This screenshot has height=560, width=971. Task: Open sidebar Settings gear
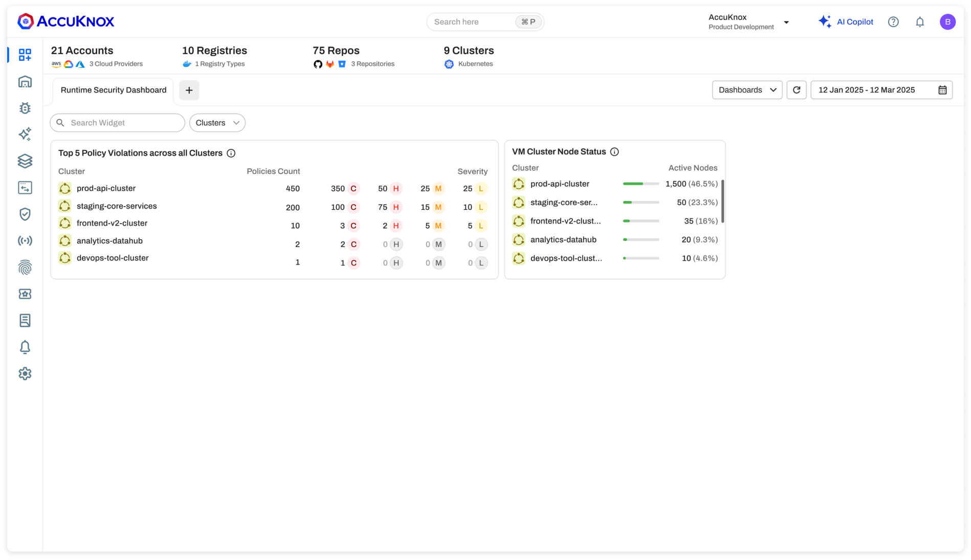(x=25, y=374)
